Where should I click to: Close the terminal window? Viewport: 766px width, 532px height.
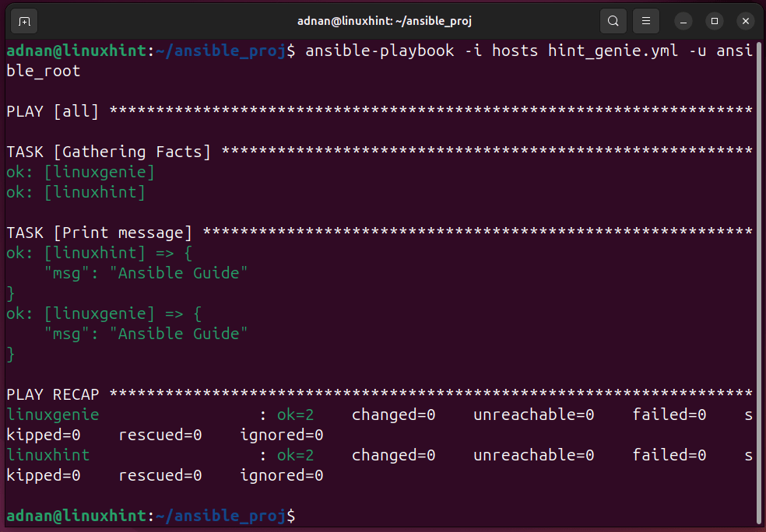(746, 22)
